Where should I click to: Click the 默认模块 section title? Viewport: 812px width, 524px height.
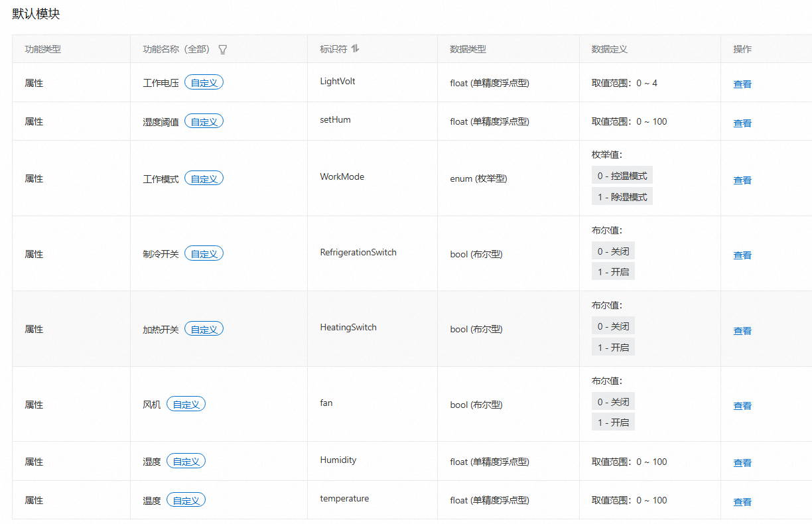[x=36, y=13]
